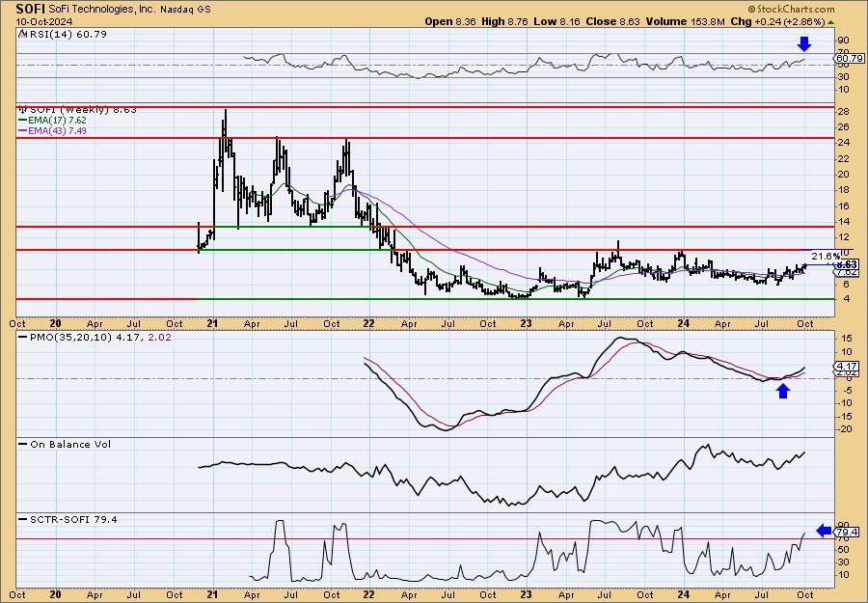Click the green up-triangle beside Chg
Viewport: 868px width, 603px height.
coord(830,22)
